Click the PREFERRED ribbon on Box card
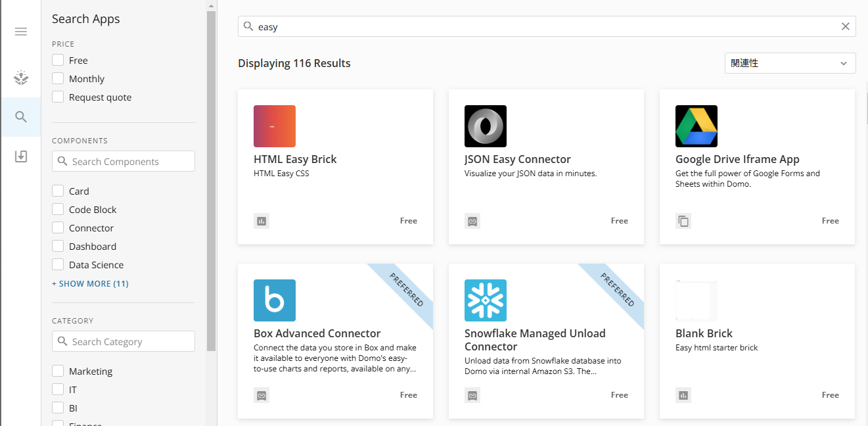This screenshot has height=426, width=868. [x=407, y=290]
